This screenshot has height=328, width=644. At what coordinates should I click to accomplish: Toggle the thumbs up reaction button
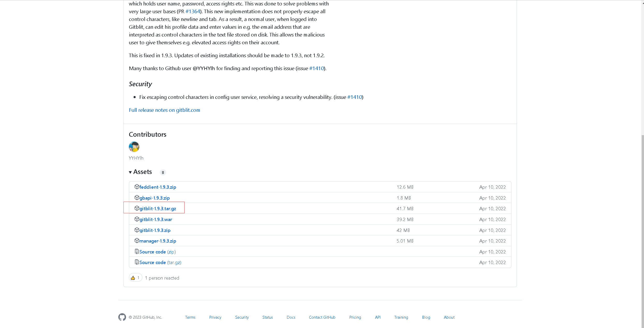135,278
